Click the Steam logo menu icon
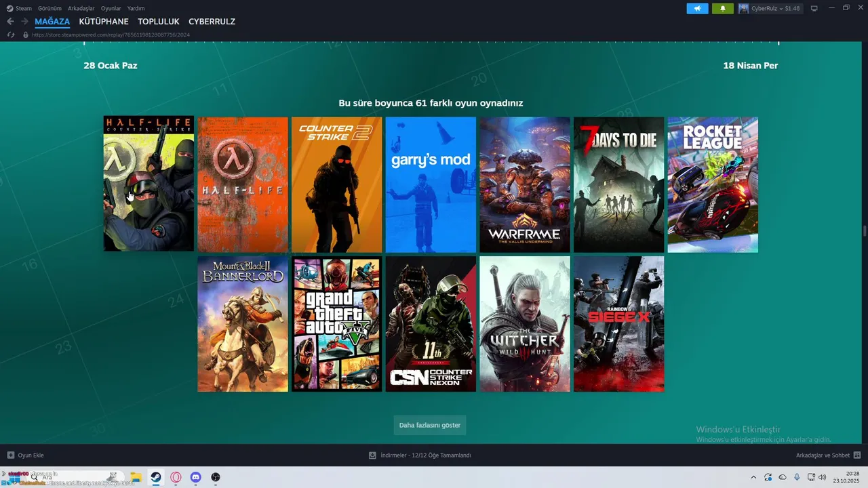This screenshot has width=868, height=488. pyautogui.click(x=9, y=8)
